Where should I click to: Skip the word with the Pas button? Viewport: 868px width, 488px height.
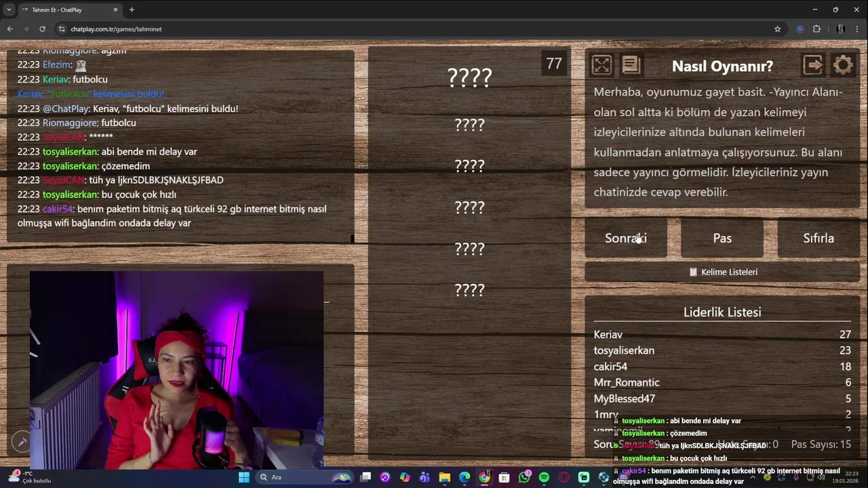pyautogui.click(x=722, y=238)
